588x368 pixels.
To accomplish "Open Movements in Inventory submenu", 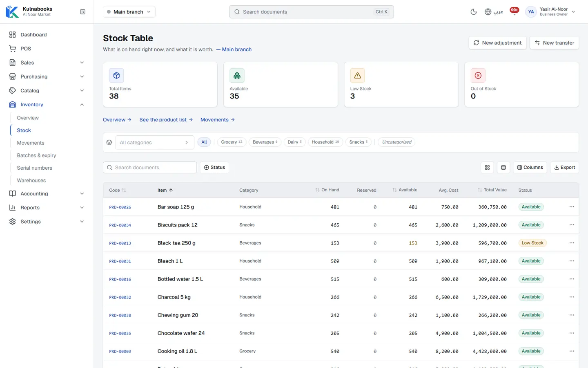I will 31,143.
